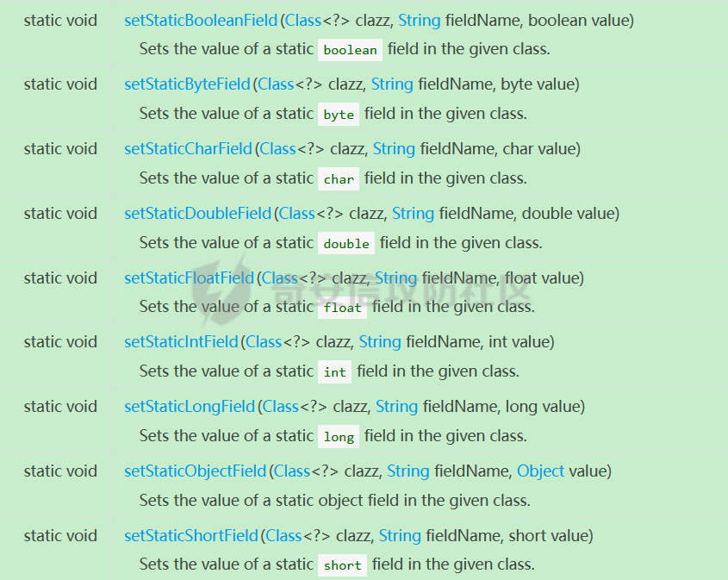Image resolution: width=728 pixels, height=580 pixels.
Task: Open the setStaticCharField method link
Action: [188, 148]
